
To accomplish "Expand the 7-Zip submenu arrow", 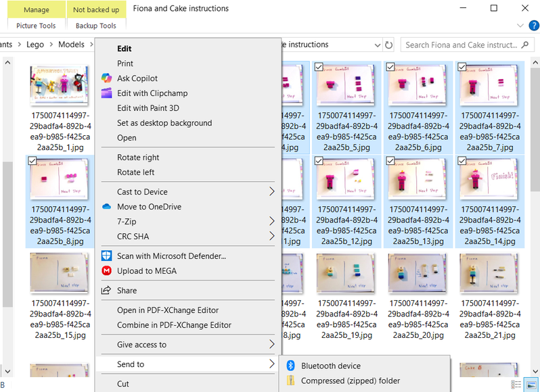I will click(272, 222).
